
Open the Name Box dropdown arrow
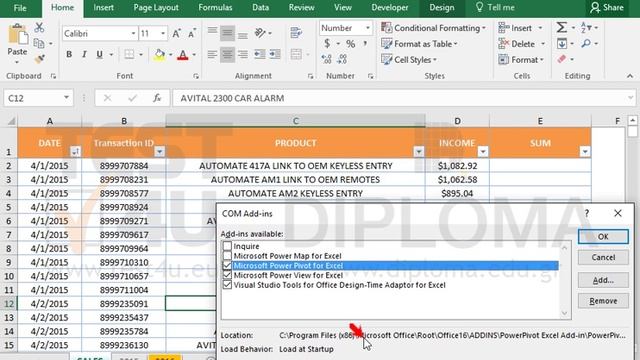point(66,98)
